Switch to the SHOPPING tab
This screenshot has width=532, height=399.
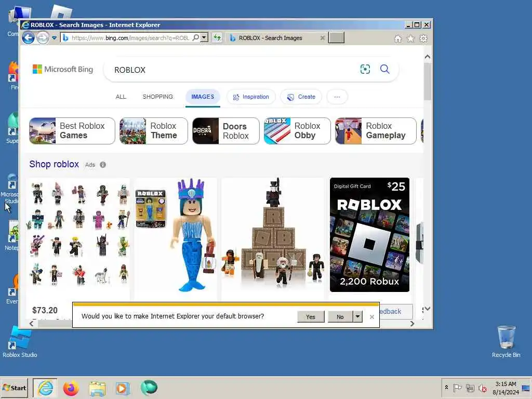coord(158,97)
